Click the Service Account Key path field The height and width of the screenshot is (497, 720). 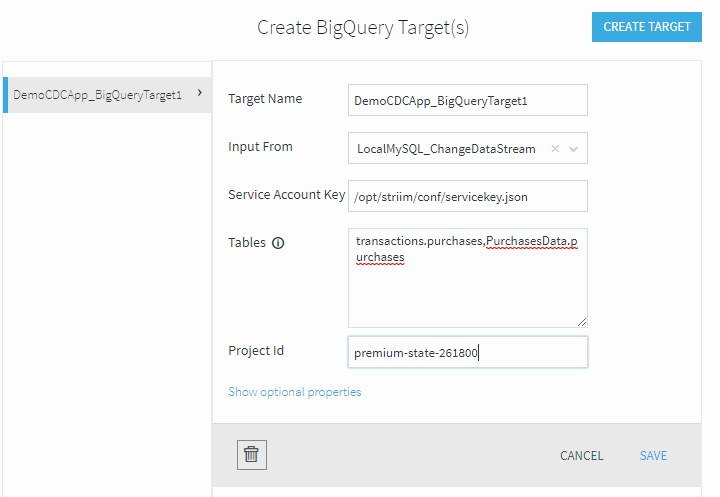[x=467, y=196]
